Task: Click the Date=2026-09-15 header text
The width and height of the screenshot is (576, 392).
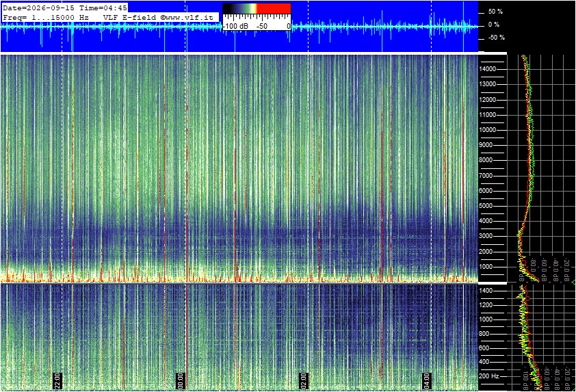Action: (38, 8)
